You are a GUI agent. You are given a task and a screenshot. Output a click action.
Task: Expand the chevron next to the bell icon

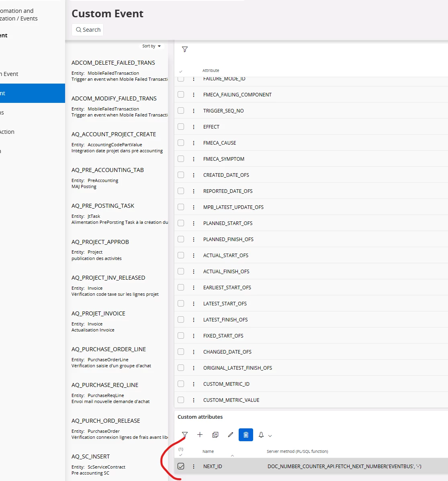(x=270, y=436)
